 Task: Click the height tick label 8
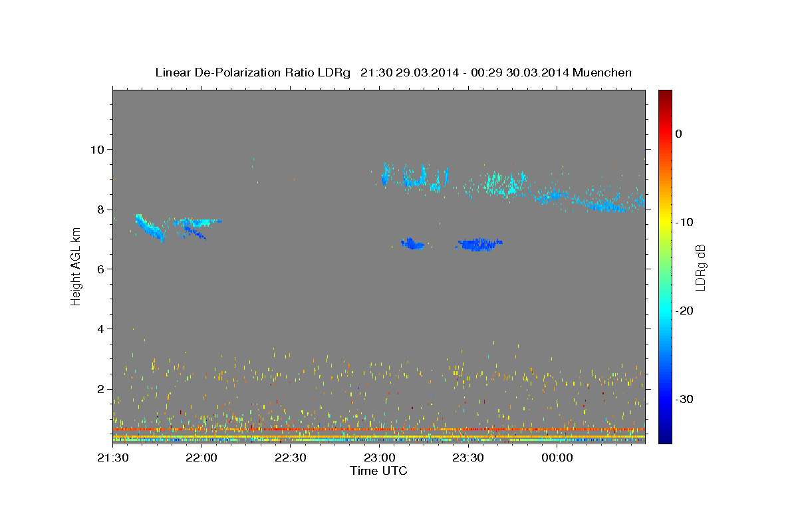[x=101, y=209]
